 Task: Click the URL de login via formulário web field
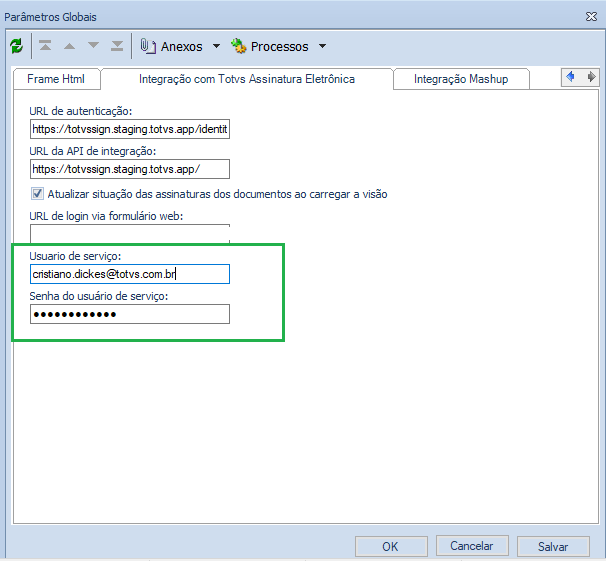tap(130, 234)
